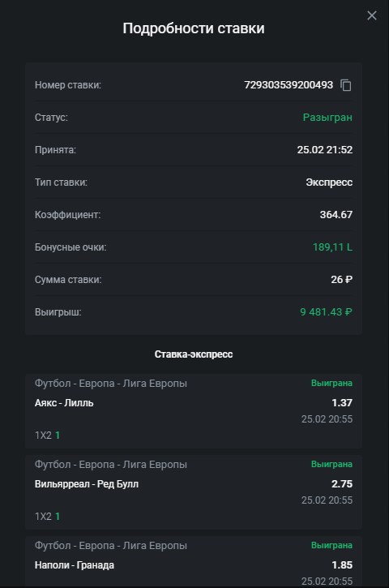Close the bet details dialog
The height and width of the screenshot is (588, 389).
click(x=372, y=15)
